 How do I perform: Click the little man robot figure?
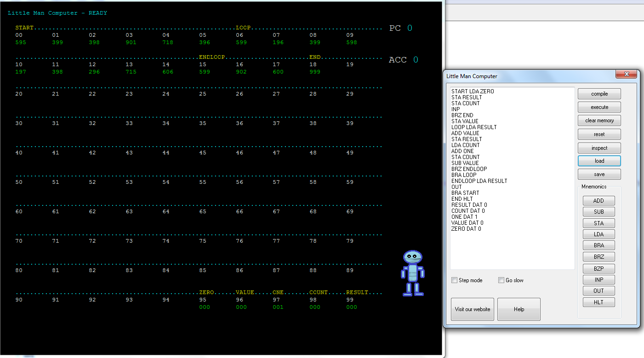tap(413, 273)
